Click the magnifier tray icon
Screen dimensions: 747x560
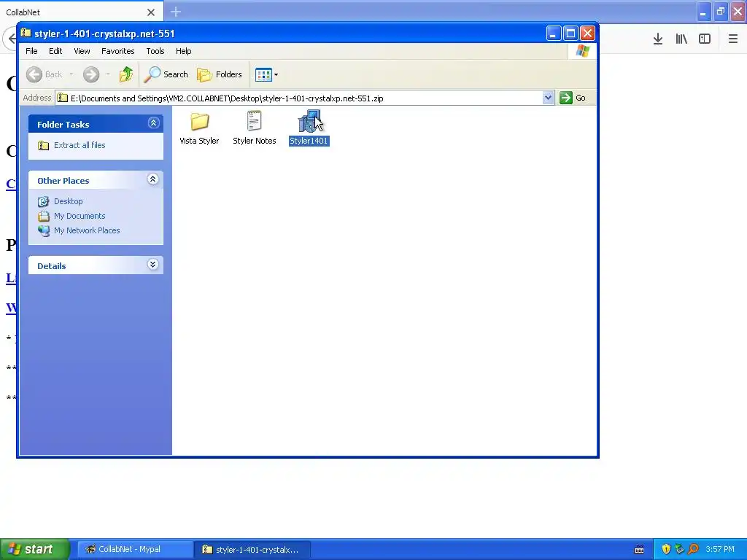point(693,549)
